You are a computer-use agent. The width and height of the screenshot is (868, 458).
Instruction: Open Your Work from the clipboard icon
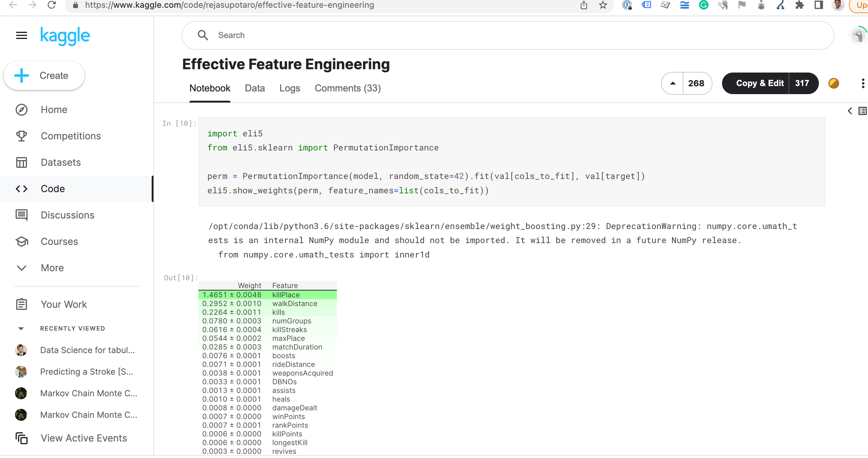[21, 304]
